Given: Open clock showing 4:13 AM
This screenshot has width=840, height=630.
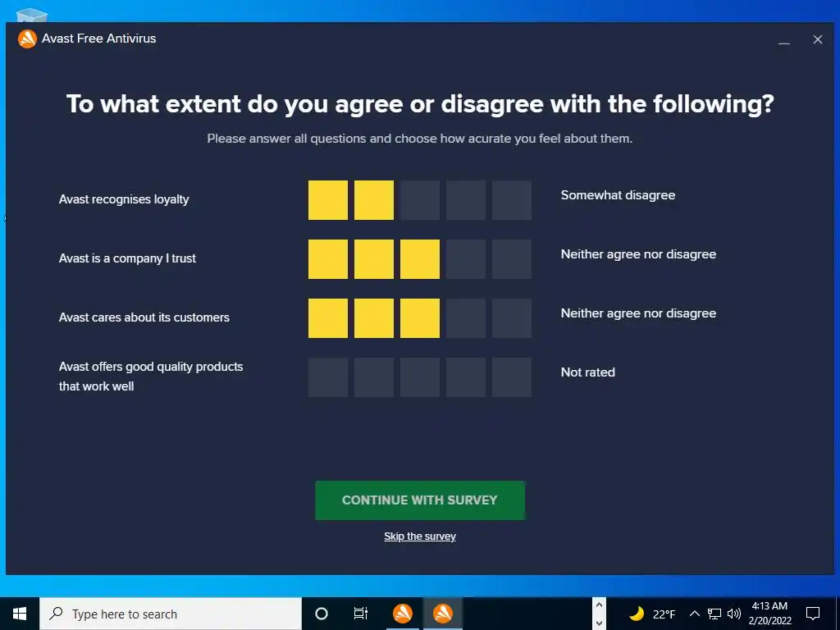Looking at the screenshot, I should tap(769, 614).
